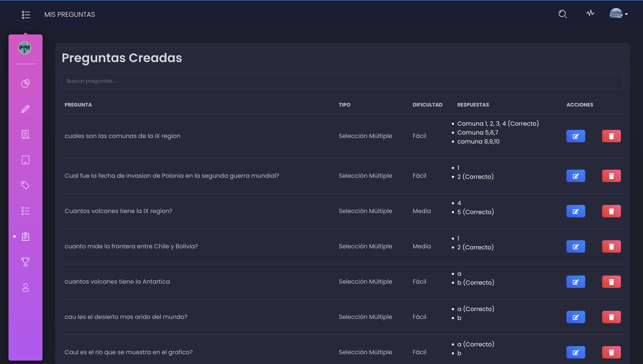Delete the Polonia invasion date question
This screenshot has width=643, height=364.
(611, 175)
